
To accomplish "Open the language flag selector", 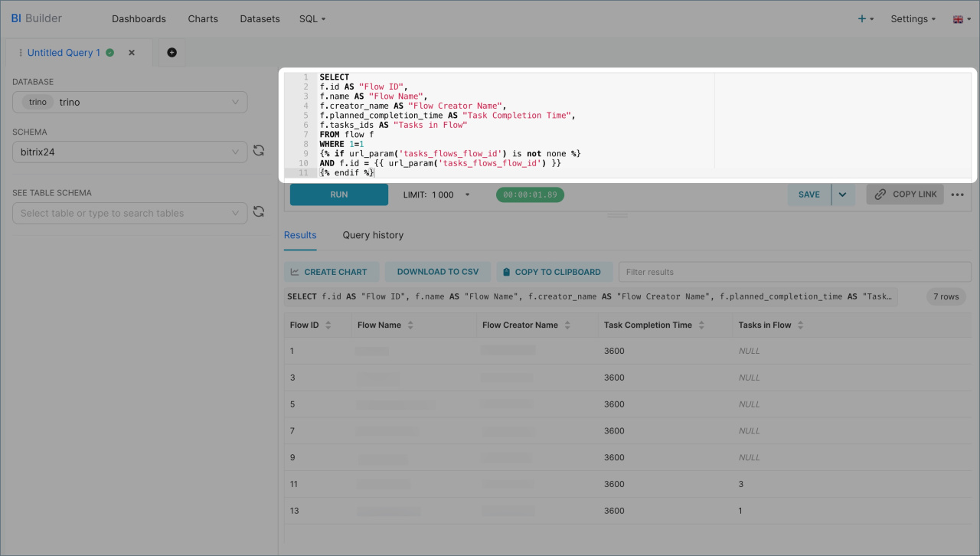I will pos(961,19).
